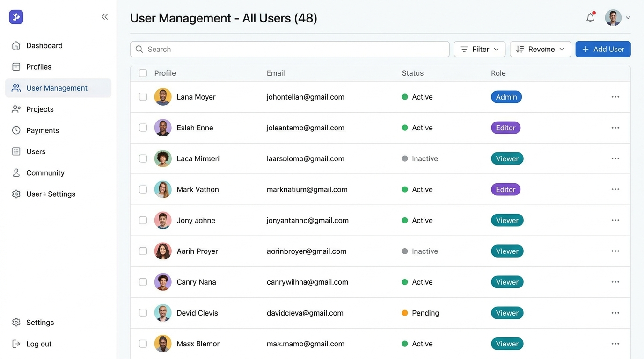Click the Users list icon

(16, 151)
